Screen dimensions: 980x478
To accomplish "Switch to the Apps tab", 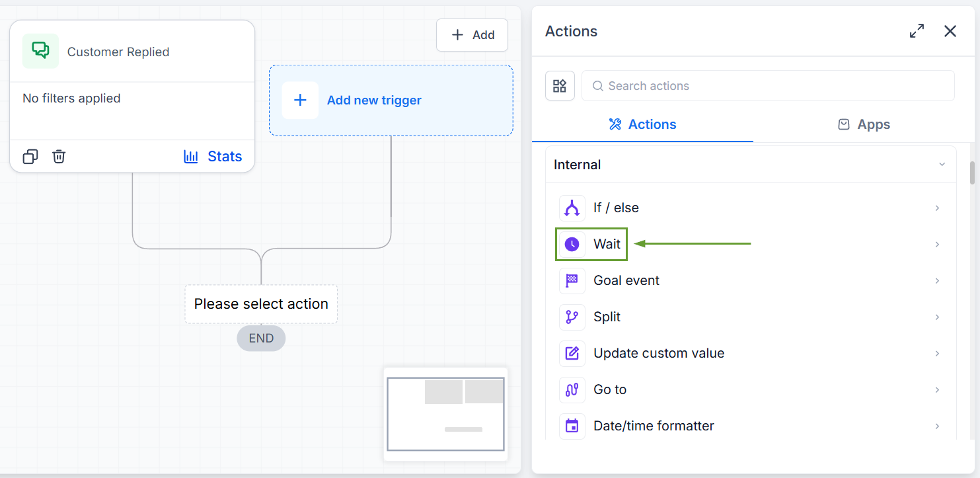I will pos(864,124).
